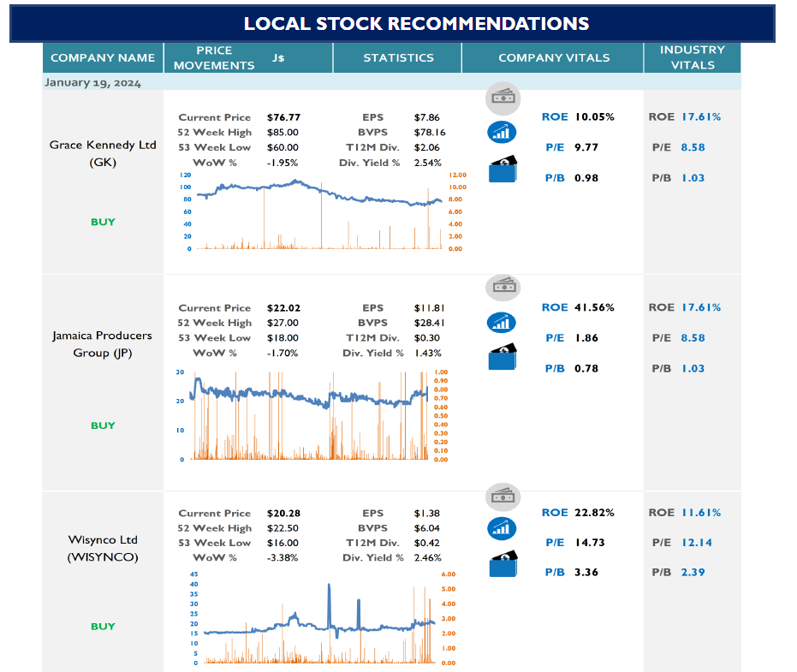Click the blue bar-chart icon in Grace Kennedy row
The width and height of the screenshot is (797, 672).
(x=502, y=132)
